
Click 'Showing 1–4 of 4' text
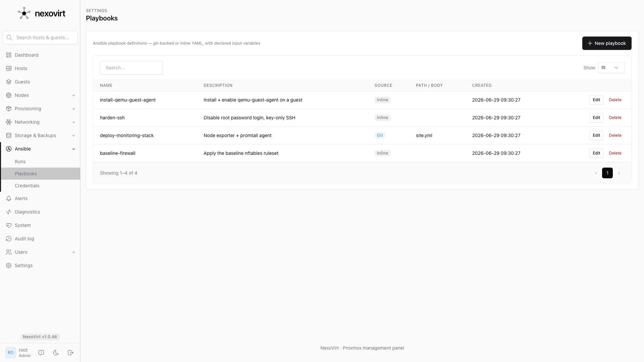118,173
